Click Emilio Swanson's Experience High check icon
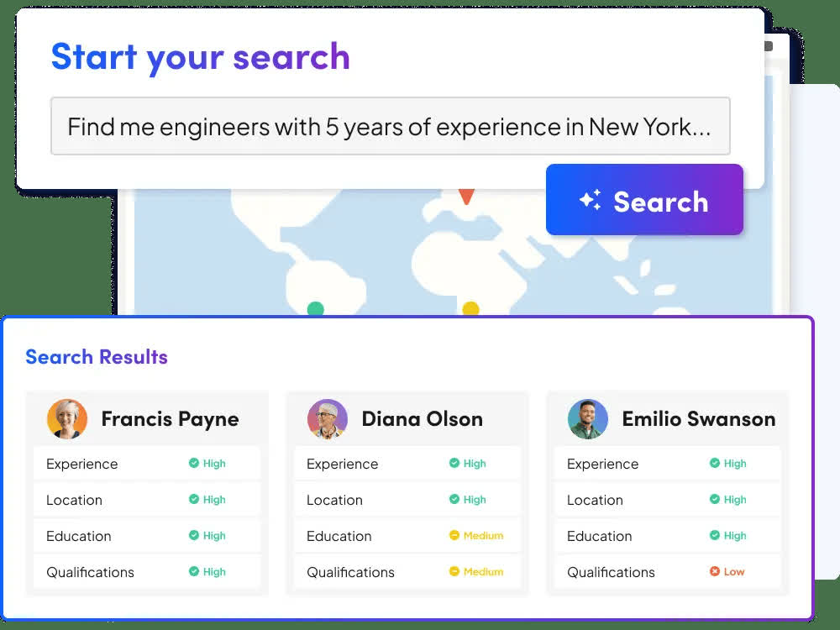Screen dimensions: 840x630 (x=715, y=463)
